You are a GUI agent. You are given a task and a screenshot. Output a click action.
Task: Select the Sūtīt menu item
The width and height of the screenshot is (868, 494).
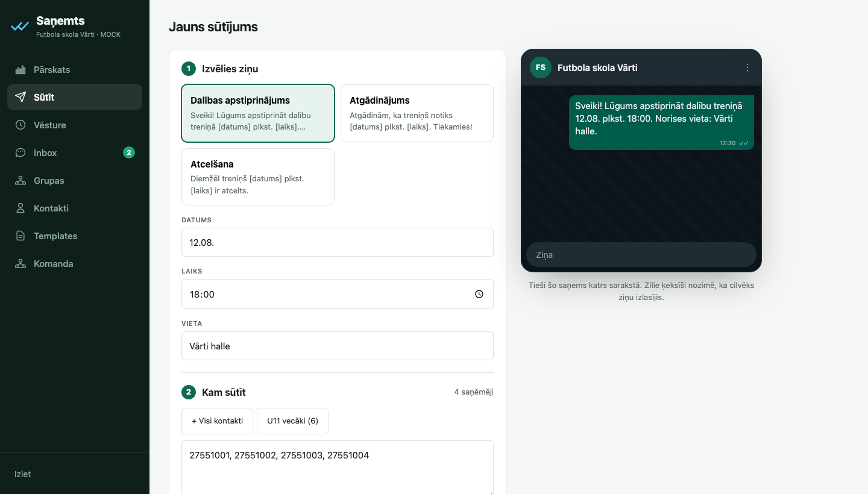[x=75, y=97]
